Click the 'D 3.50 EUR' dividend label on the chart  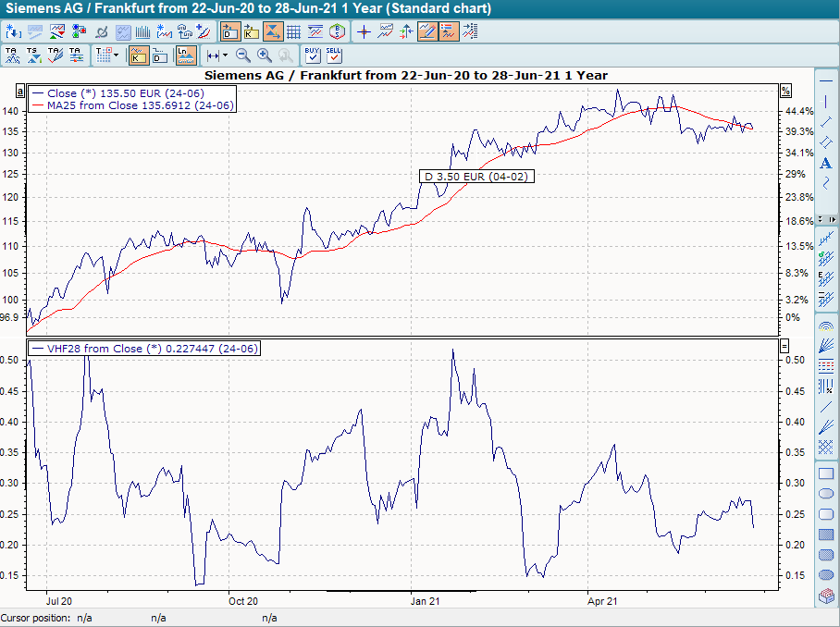476,176
